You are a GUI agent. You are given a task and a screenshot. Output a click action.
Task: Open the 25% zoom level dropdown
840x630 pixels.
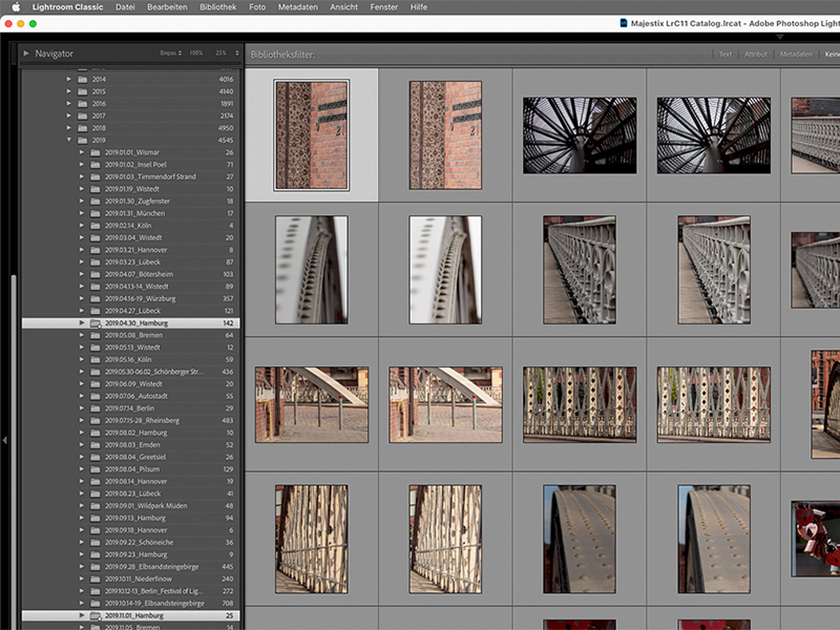(x=227, y=53)
